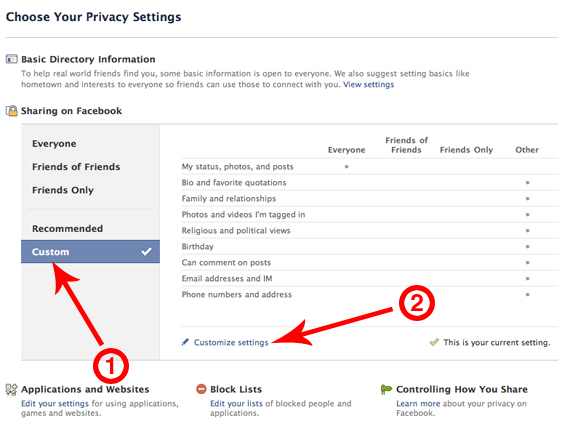Click the Everyone dot for status, photos, posts
This screenshot has width=570, height=434.
pos(346,167)
